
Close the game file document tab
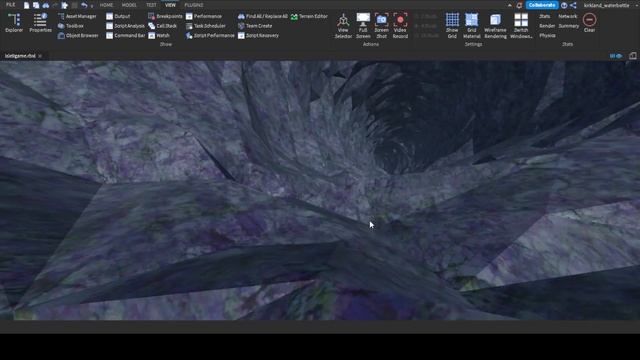[40, 56]
